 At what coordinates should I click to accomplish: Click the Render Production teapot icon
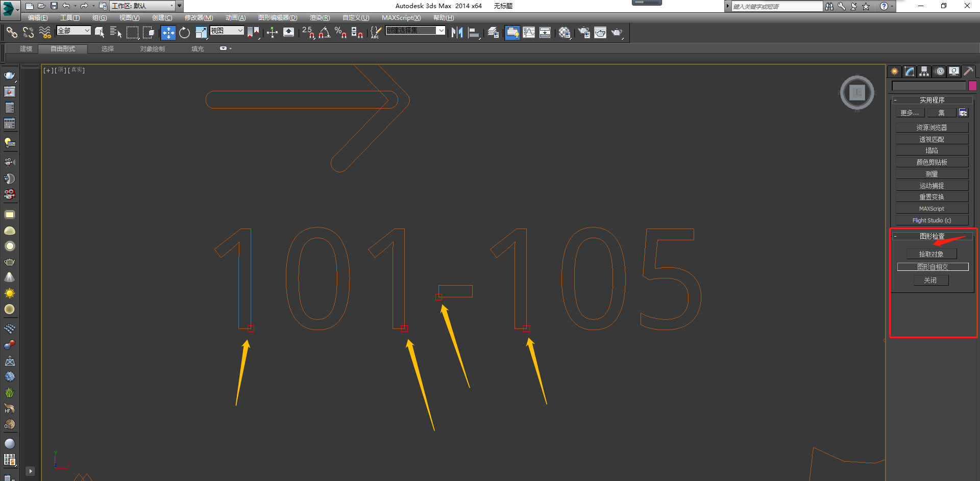pos(617,33)
